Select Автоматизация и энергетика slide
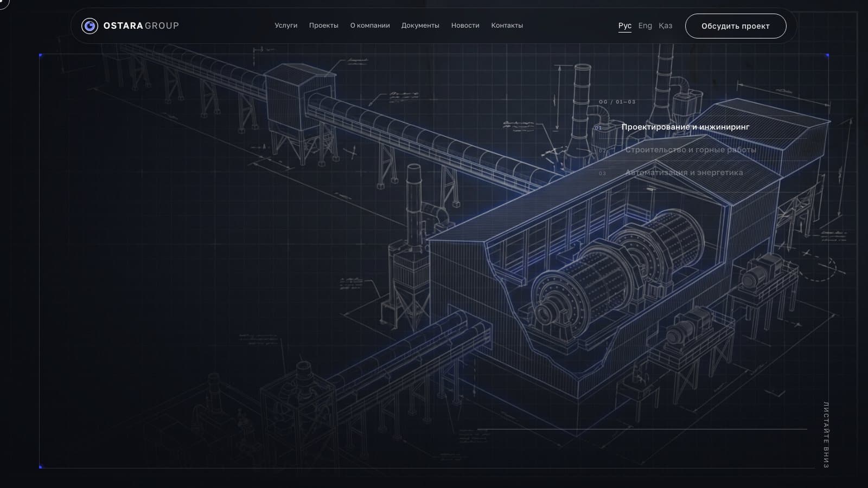 (684, 172)
